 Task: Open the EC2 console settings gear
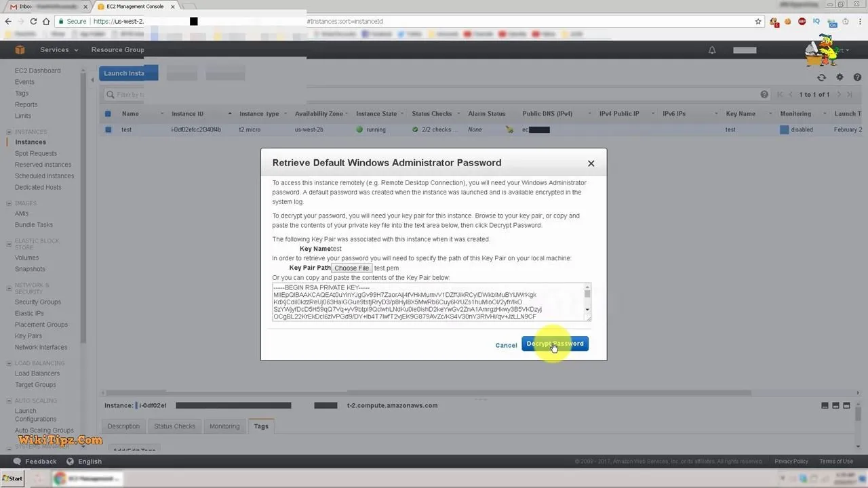pos(840,78)
